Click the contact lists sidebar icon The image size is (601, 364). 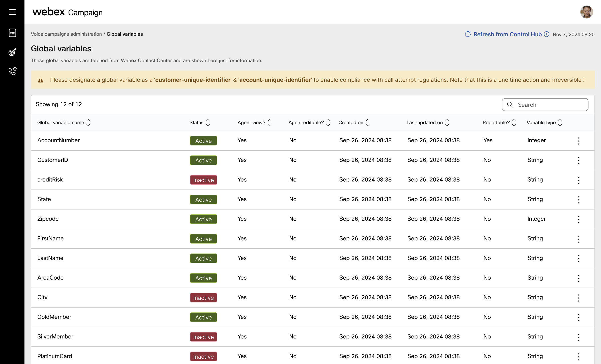pyautogui.click(x=12, y=33)
